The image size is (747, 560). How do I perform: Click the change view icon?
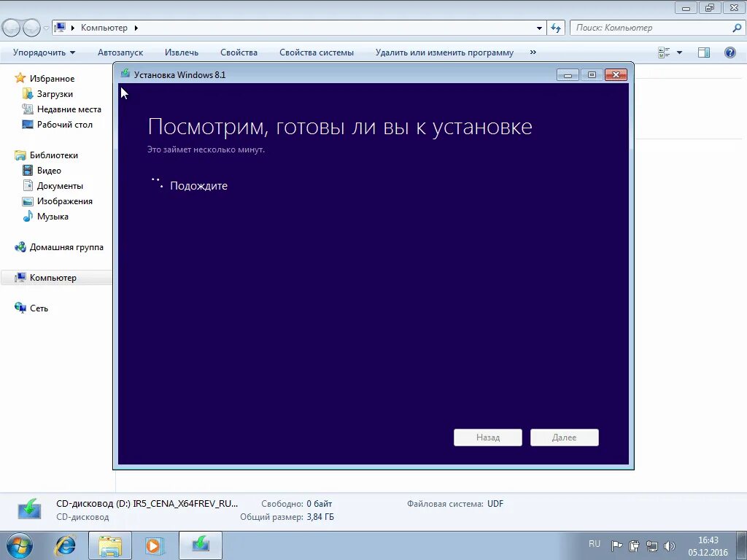tap(664, 52)
